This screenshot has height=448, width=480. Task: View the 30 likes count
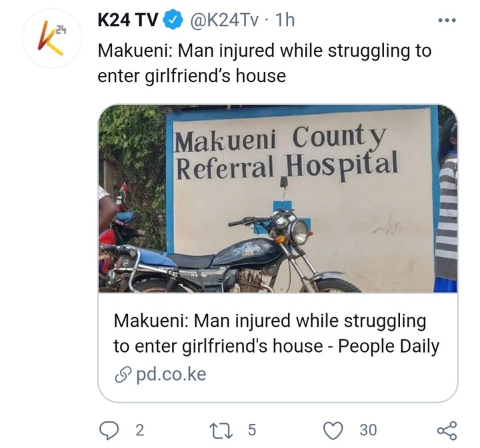[x=368, y=430]
